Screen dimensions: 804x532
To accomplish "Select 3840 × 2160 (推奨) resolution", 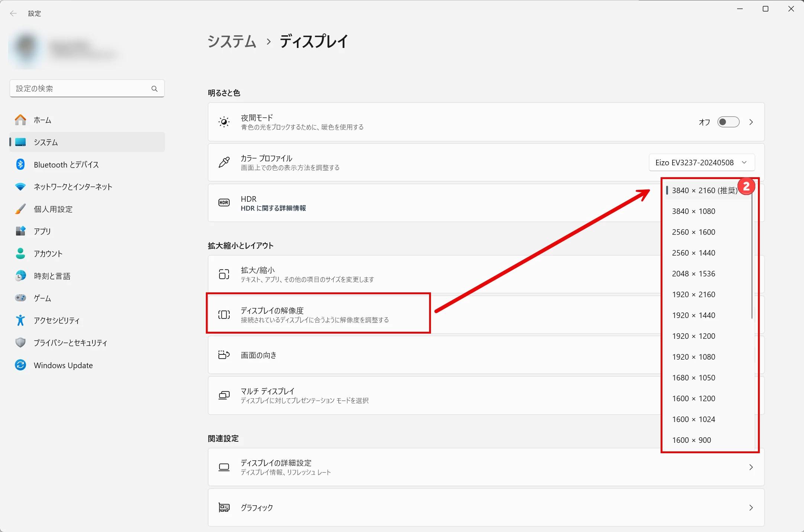I will [x=704, y=190].
